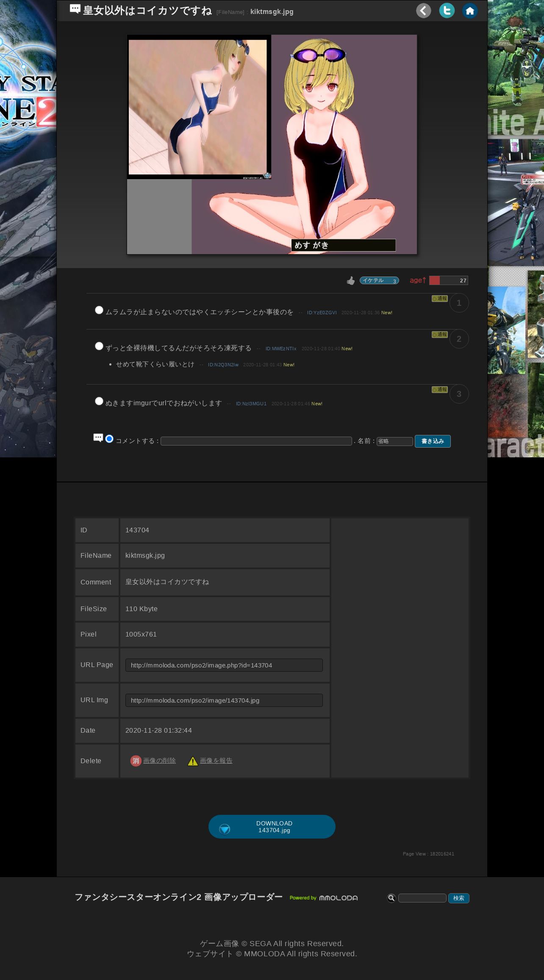The image size is (544, 980).
Task: Click the file name kiktmsgk.jpg in header
Action: [x=272, y=11]
